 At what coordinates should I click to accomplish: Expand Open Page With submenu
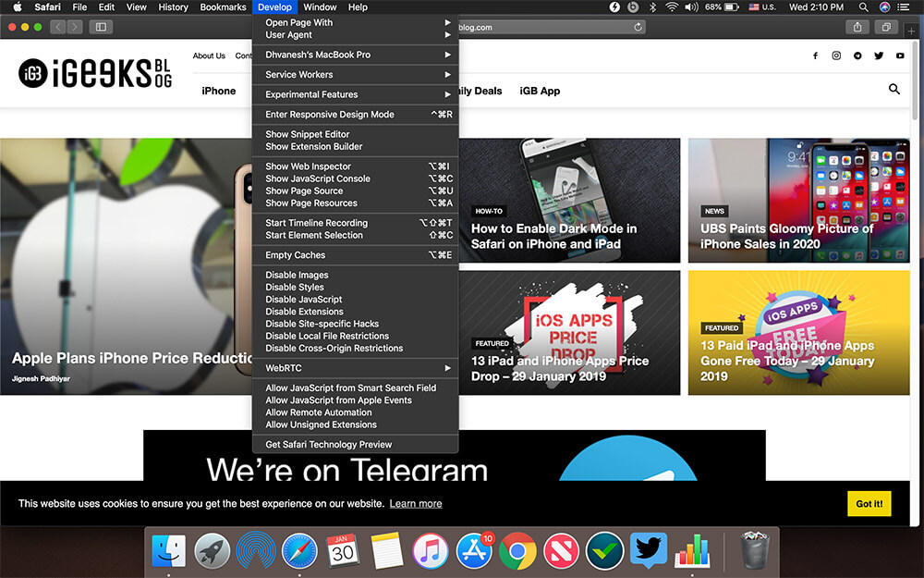coord(356,22)
